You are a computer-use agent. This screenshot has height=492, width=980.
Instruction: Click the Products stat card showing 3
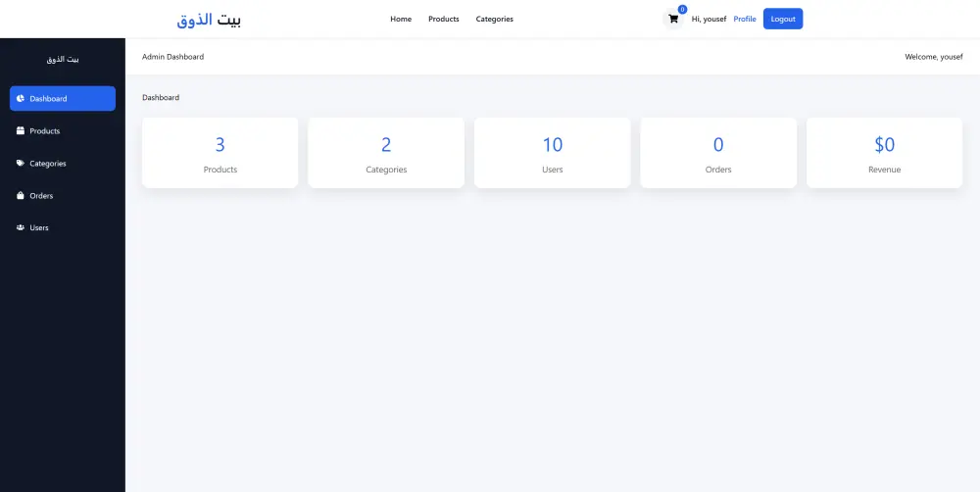point(220,153)
